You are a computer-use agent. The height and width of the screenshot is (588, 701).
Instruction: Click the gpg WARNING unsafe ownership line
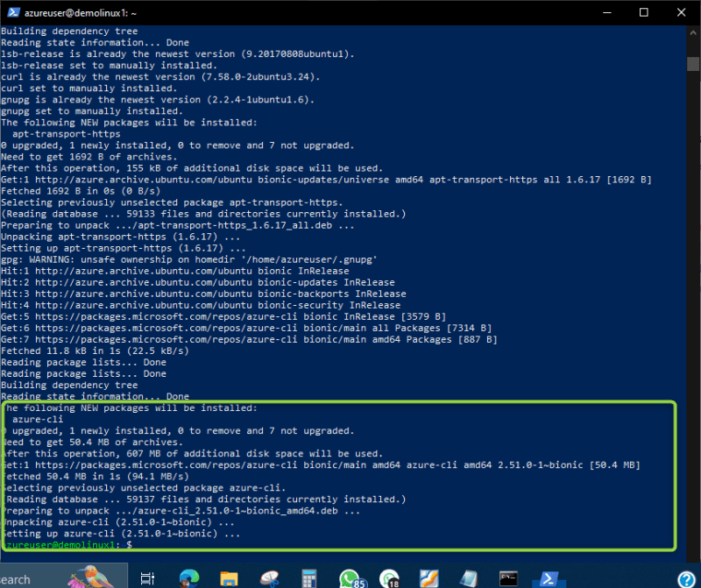click(188, 259)
